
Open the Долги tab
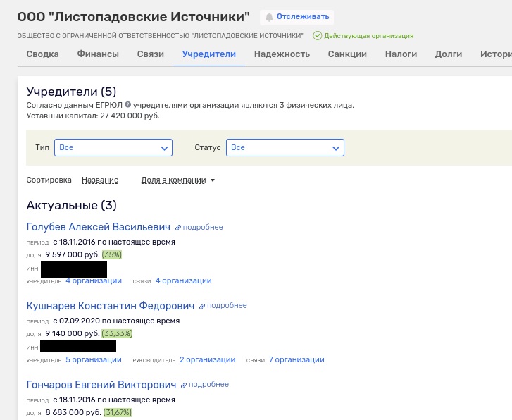[x=449, y=54]
